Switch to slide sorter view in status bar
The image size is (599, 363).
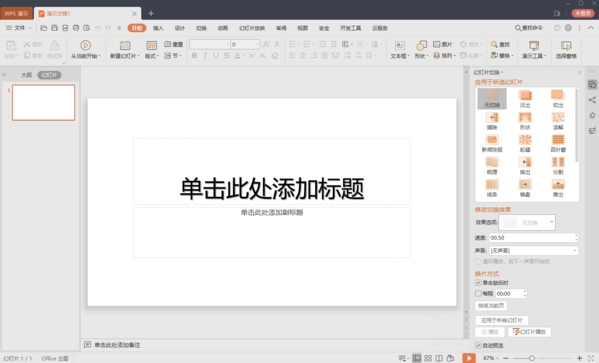(428, 358)
